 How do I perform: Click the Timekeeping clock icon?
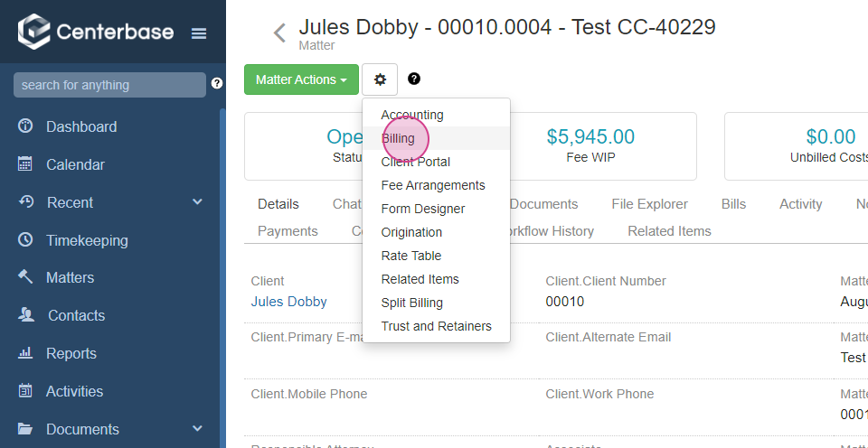point(25,239)
